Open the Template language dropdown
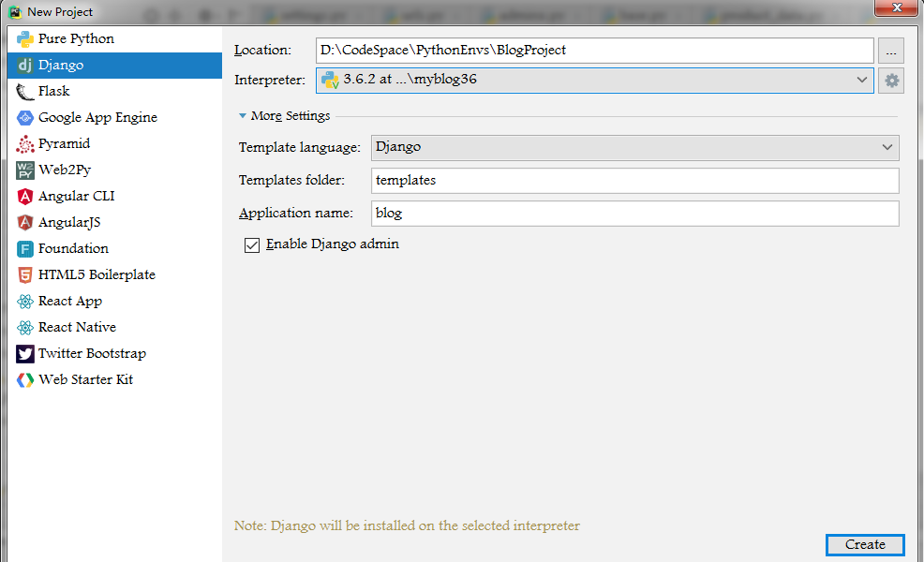Screen dimensions: 924x562 pyautogui.click(x=634, y=147)
